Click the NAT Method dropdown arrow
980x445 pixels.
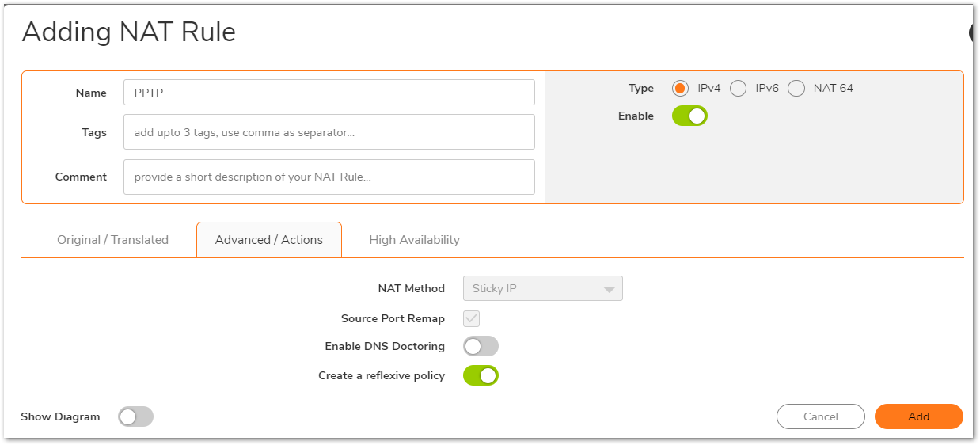click(609, 289)
